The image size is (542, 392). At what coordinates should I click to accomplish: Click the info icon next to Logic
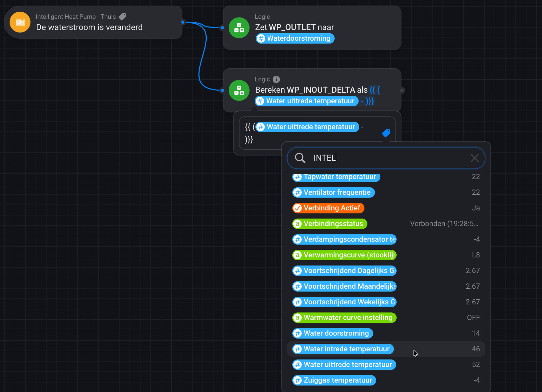(x=276, y=79)
